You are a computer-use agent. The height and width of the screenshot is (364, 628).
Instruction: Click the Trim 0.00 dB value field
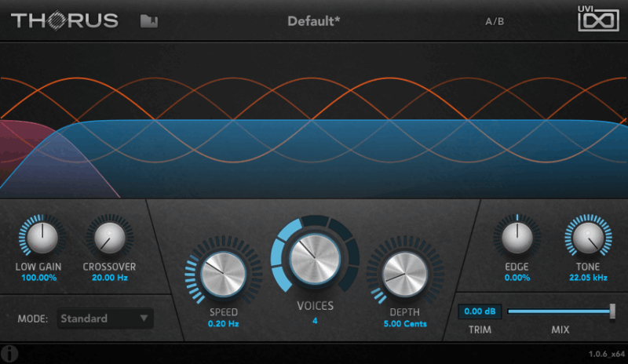478,311
